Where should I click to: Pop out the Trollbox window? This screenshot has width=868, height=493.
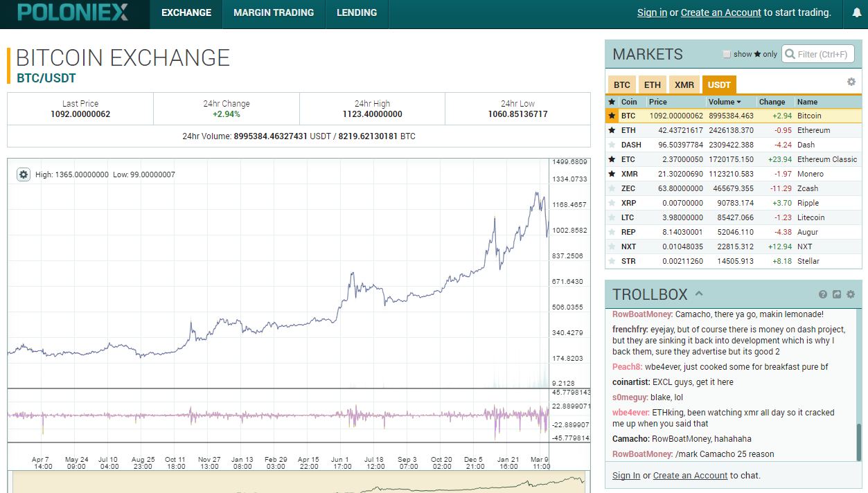(x=837, y=294)
